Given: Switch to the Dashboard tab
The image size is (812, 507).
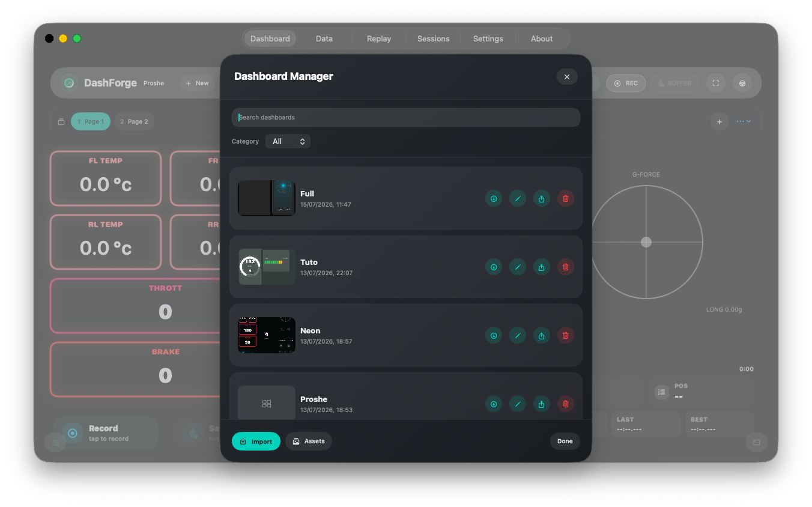Looking at the screenshot, I should click(270, 38).
